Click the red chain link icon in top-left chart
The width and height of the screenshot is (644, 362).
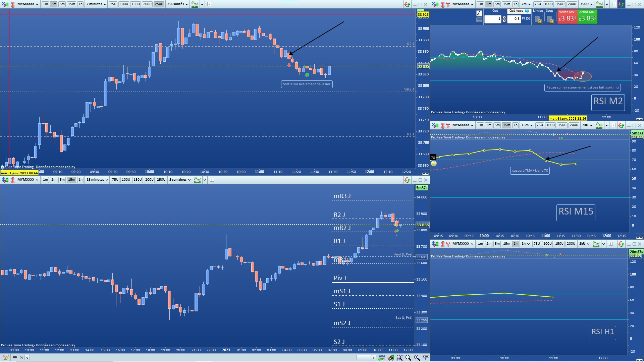click(x=13, y=4)
